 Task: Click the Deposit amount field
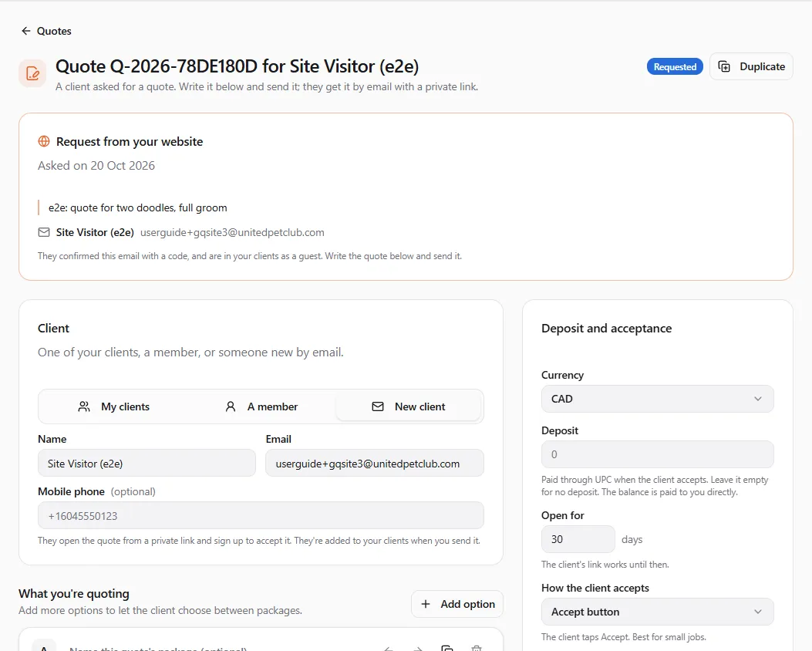pyautogui.click(x=658, y=454)
